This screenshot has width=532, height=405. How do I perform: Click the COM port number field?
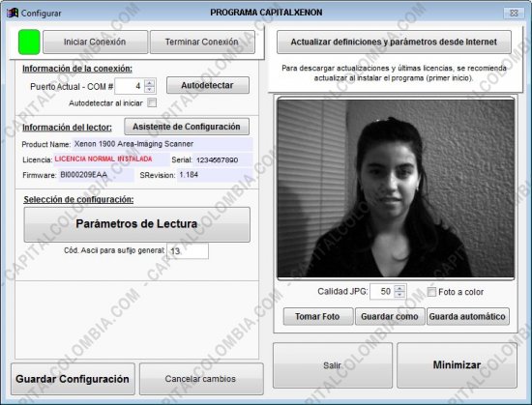click(130, 86)
